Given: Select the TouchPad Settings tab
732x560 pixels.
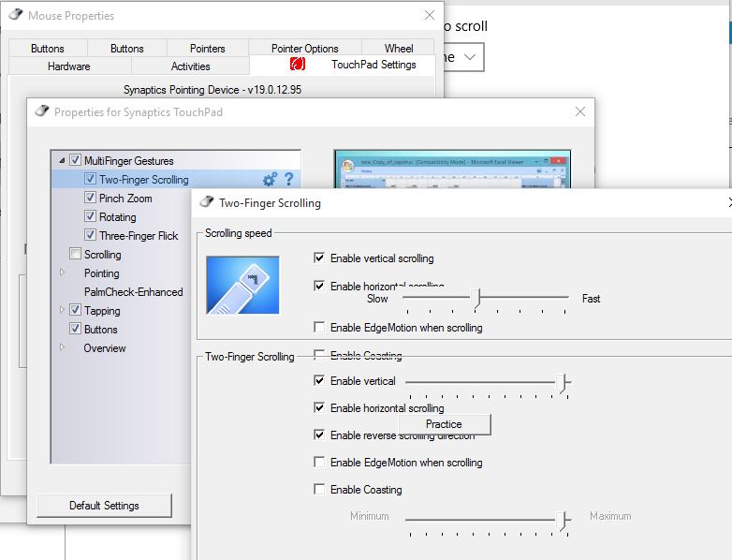Looking at the screenshot, I should [x=344, y=65].
